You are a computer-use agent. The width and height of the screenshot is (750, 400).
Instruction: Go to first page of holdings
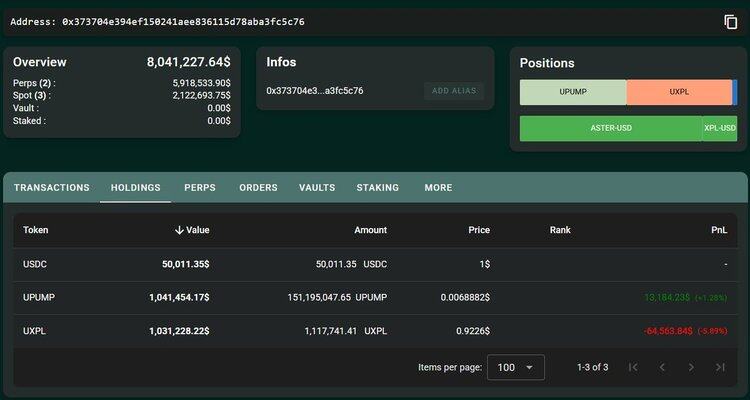point(632,367)
